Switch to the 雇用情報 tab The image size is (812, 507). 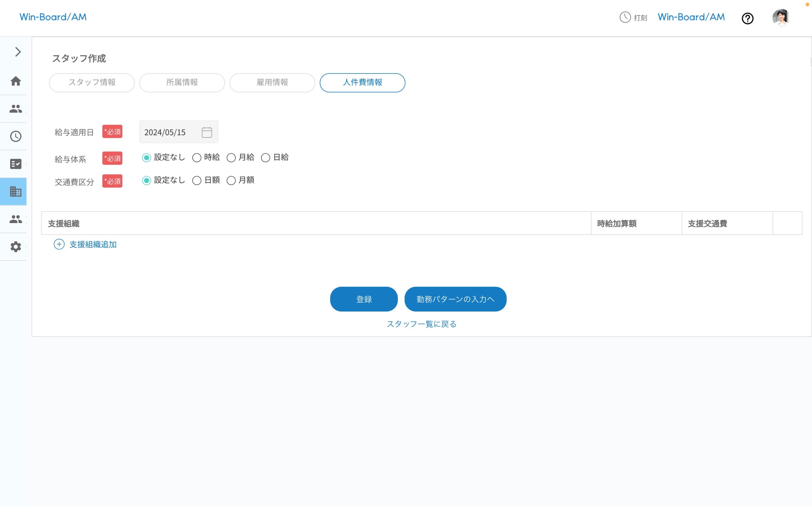[272, 82]
